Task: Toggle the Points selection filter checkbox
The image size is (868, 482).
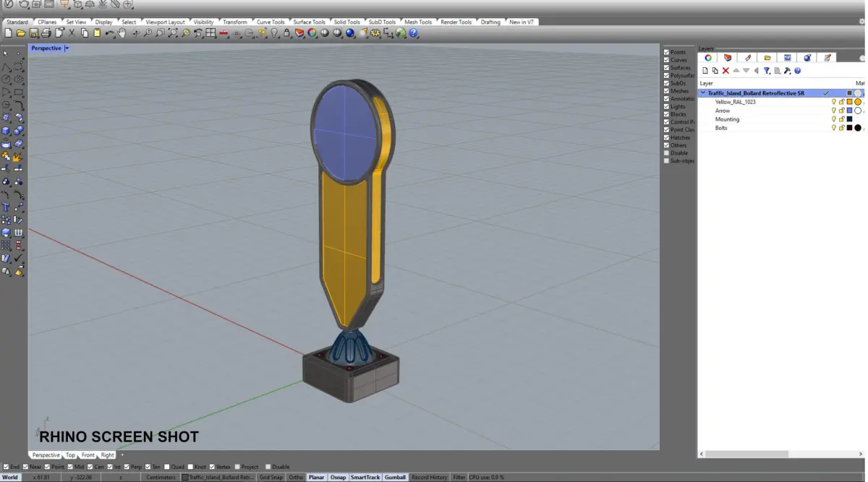Action: coord(666,52)
